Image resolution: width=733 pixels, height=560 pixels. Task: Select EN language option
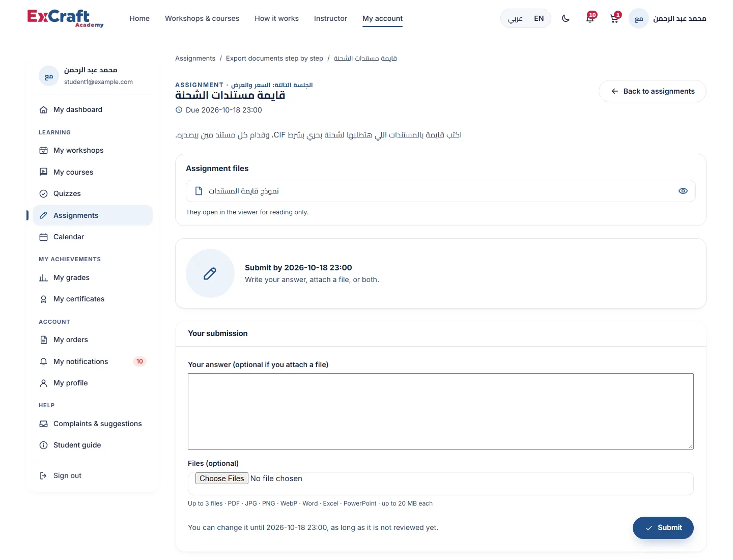click(x=539, y=18)
